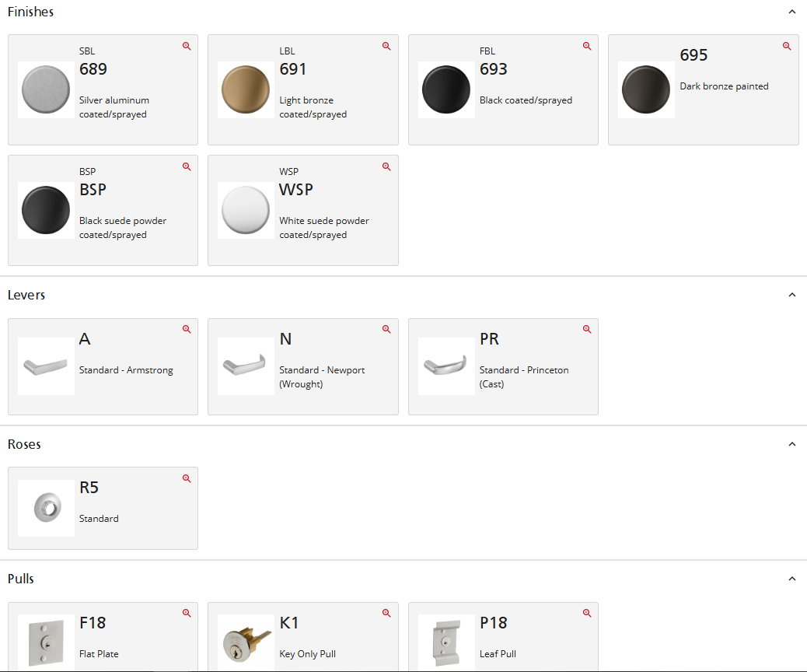Viewport: 807px width, 672px height.
Task: Click the Newport lever thumbnail
Action: click(246, 366)
